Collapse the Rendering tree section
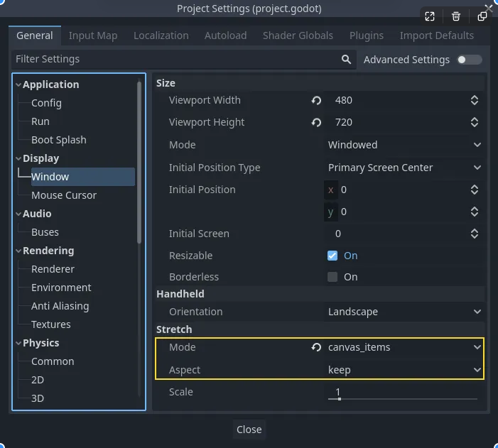This screenshot has width=498, height=448. click(18, 251)
